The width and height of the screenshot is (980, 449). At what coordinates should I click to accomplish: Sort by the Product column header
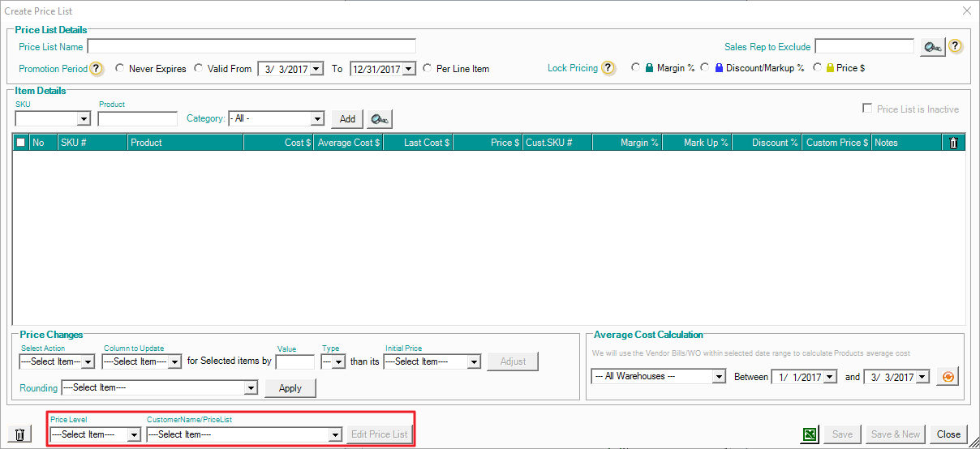click(x=186, y=143)
